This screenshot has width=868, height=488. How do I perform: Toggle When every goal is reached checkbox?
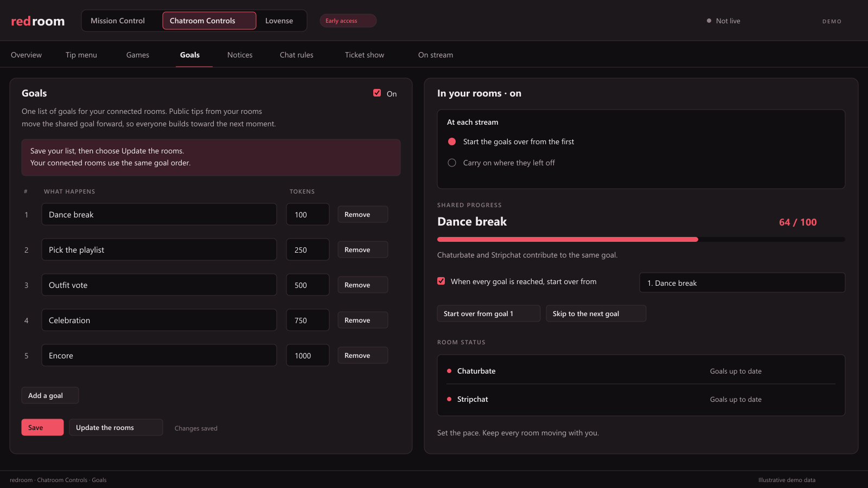[x=441, y=281]
